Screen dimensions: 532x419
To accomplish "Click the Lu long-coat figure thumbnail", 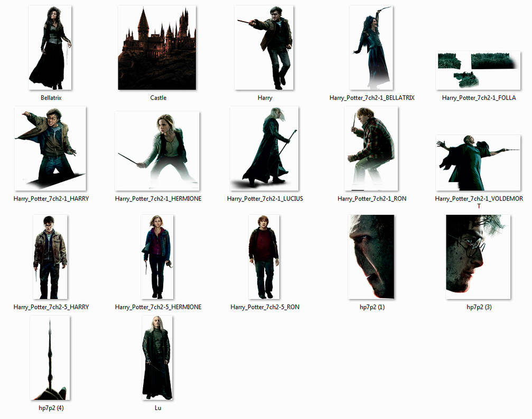I will point(157,358).
